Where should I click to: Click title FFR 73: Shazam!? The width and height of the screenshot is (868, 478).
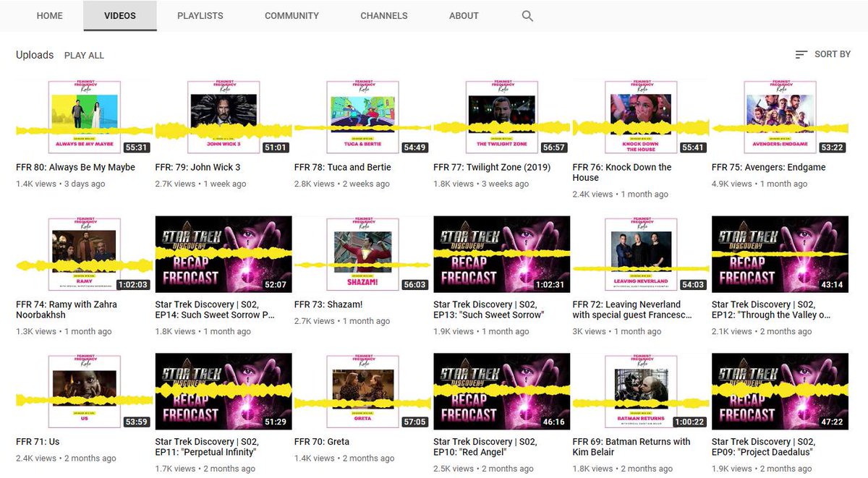tap(328, 304)
